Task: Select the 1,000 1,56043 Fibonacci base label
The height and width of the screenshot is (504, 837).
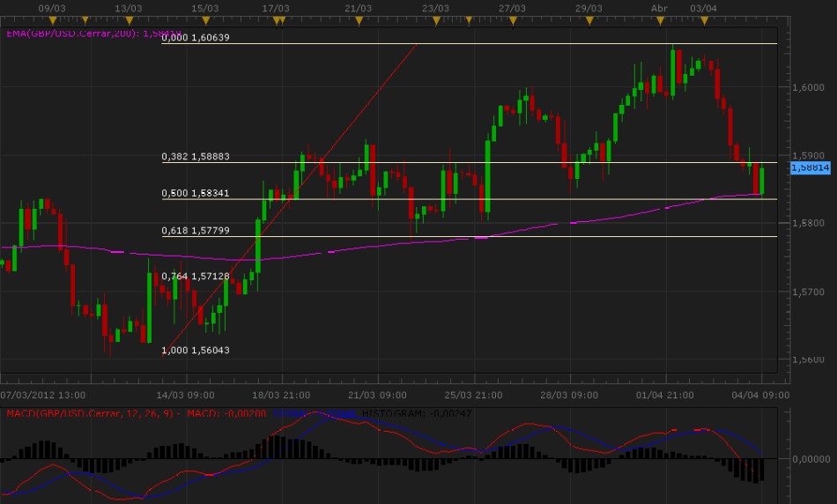Action: [195, 351]
